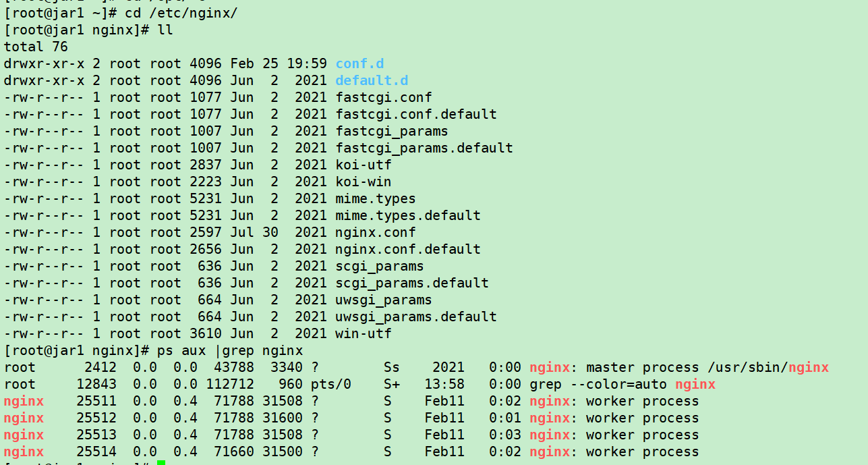Select the conf.d directory name

click(359, 63)
